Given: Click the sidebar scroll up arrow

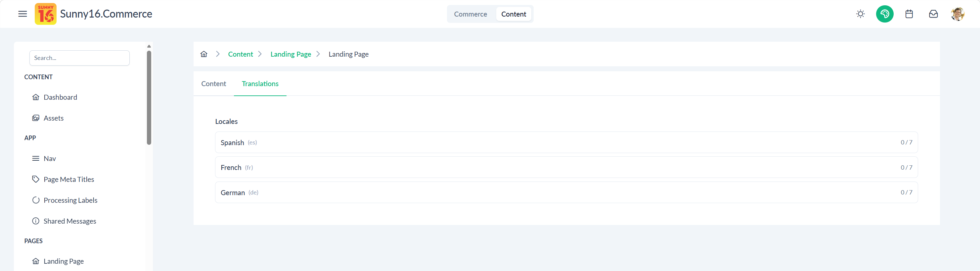Looking at the screenshot, I should (x=149, y=46).
